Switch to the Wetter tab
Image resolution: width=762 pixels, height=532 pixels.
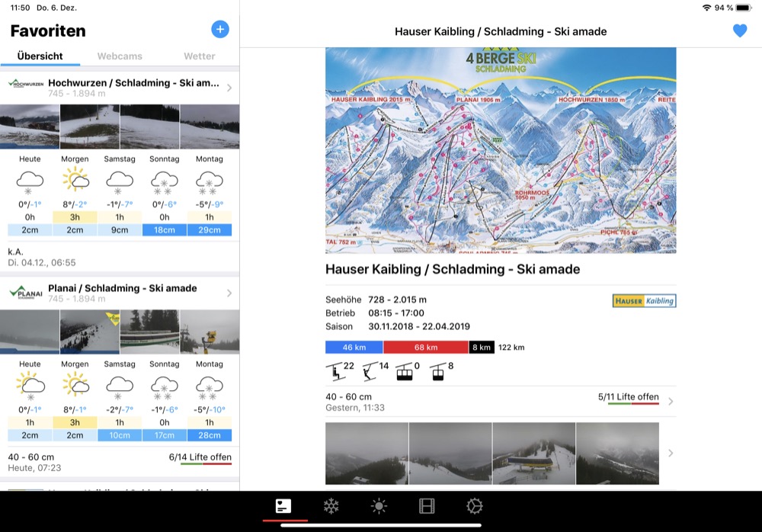coord(199,56)
